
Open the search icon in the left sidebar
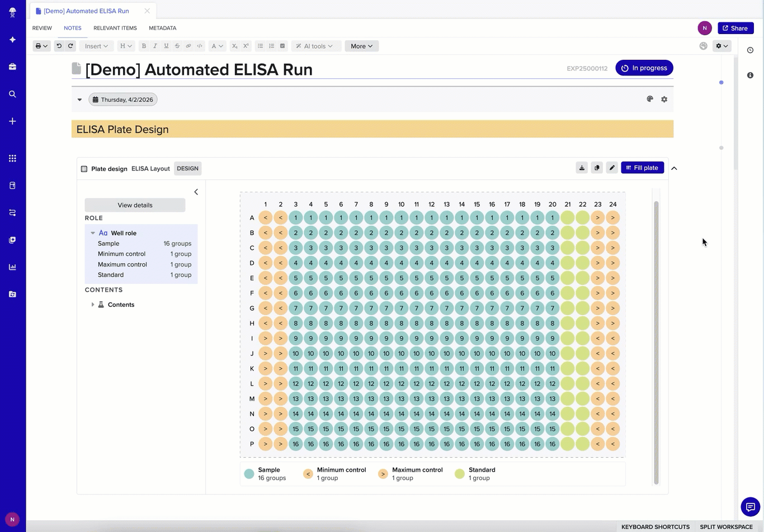coord(12,94)
